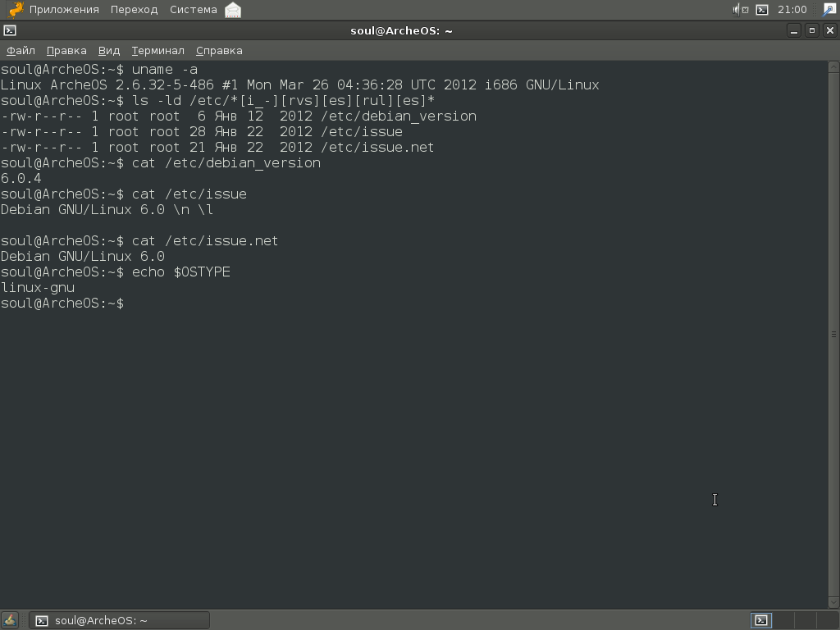Minimize the terminal window
840x630 pixels.
click(x=794, y=30)
